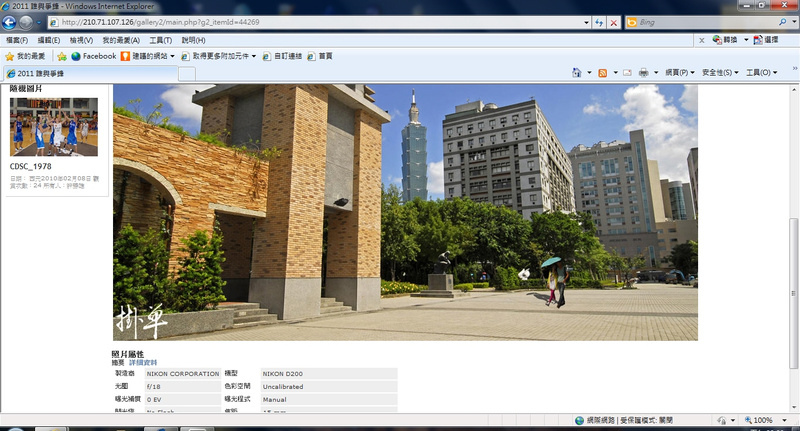Click the printer icon
The image size is (800, 431).
pos(643,72)
